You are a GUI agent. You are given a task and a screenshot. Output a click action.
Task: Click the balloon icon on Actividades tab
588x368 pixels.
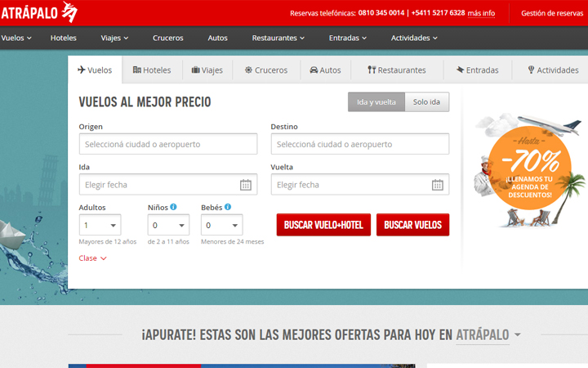click(x=531, y=70)
